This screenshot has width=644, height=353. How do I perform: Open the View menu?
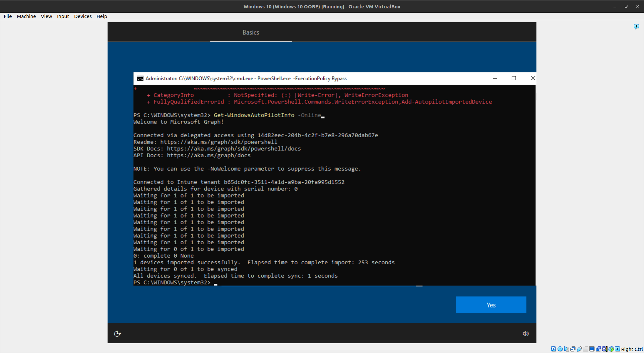coord(46,16)
